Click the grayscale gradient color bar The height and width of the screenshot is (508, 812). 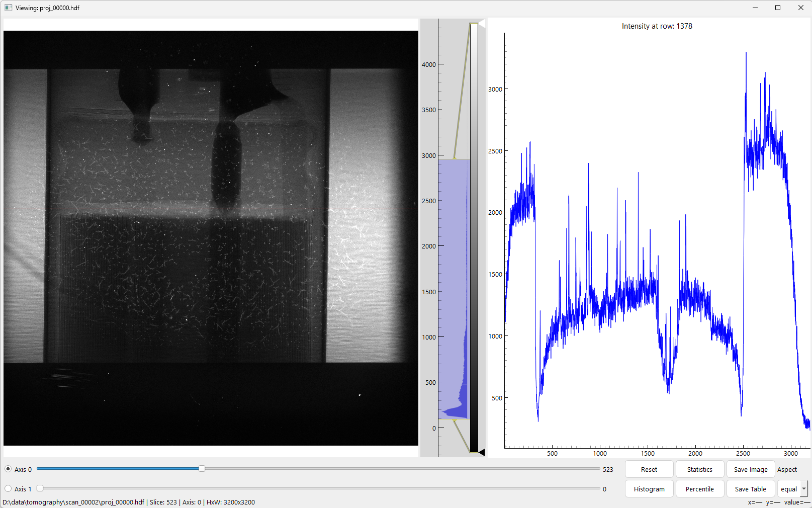point(474,237)
